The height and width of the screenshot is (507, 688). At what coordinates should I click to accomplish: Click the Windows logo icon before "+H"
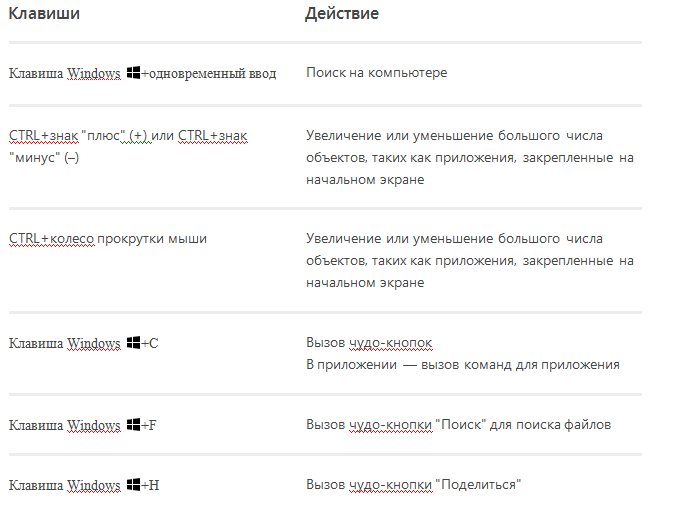click(133, 485)
